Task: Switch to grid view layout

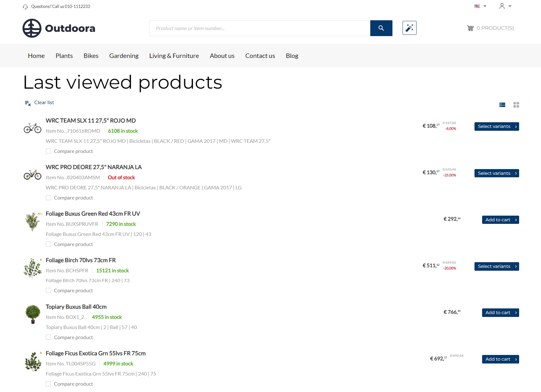Action: pyautogui.click(x=516, y=105)
